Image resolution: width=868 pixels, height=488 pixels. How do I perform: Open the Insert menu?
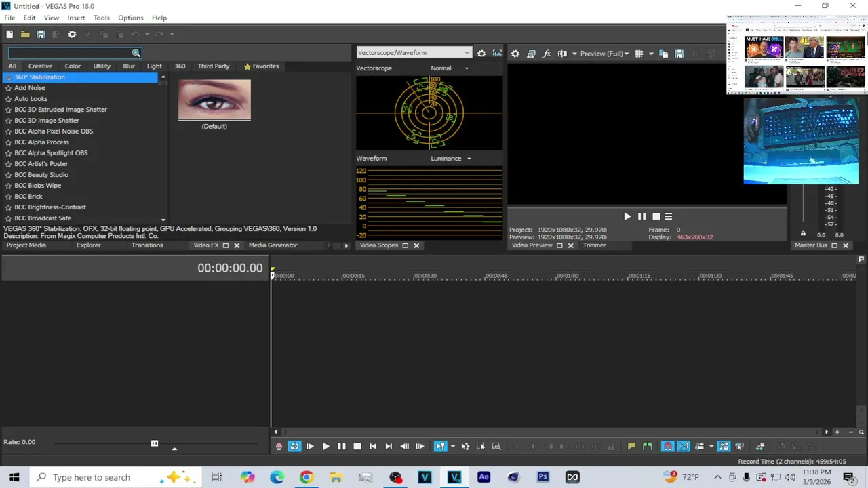point(76,18)
